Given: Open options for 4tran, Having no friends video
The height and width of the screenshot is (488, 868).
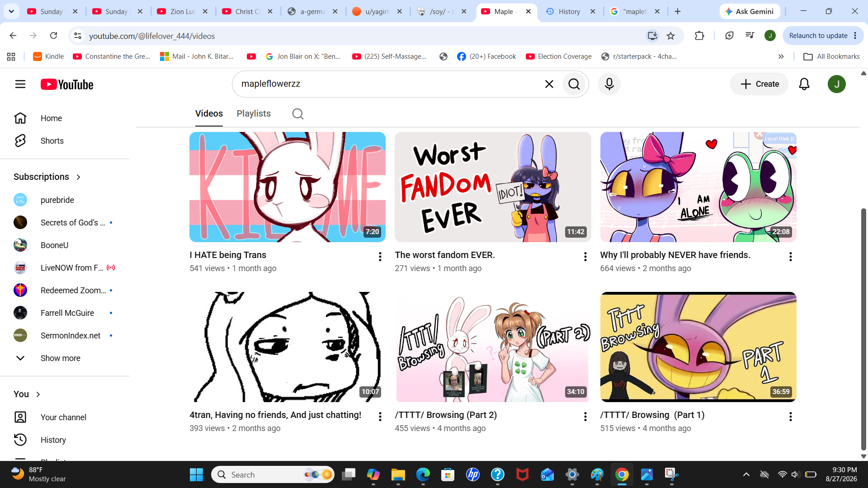Looking at the screenshot, I should [x=380, y=417].
